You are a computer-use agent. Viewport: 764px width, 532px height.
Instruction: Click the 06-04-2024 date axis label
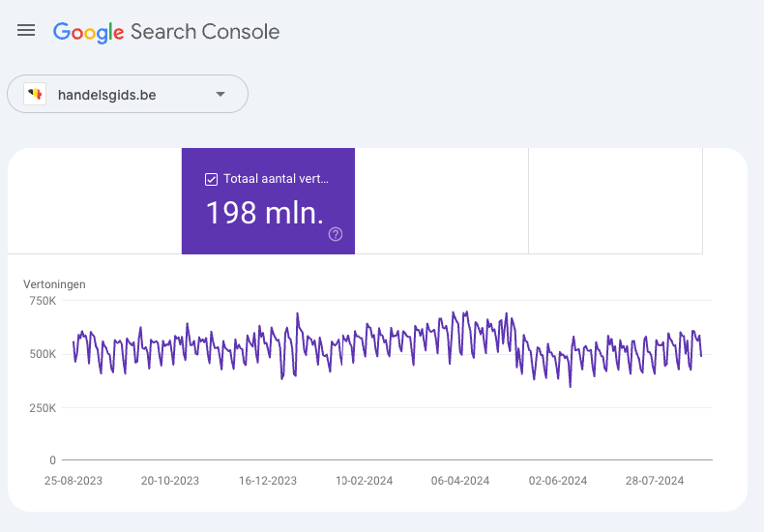[461, 480]
